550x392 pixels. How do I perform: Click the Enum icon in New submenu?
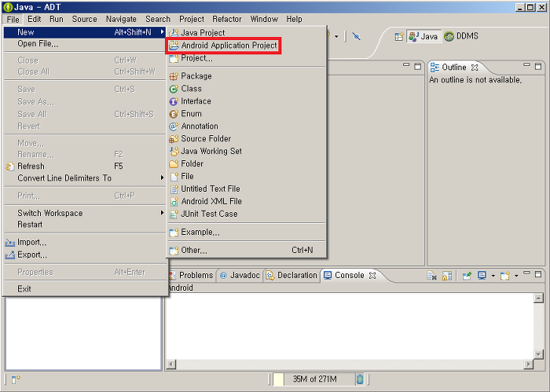174,114
